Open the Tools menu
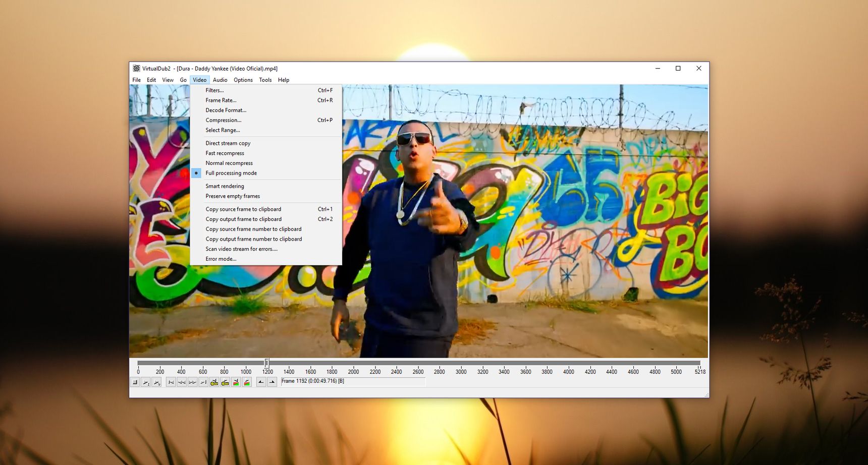 [x=265, y=80]
